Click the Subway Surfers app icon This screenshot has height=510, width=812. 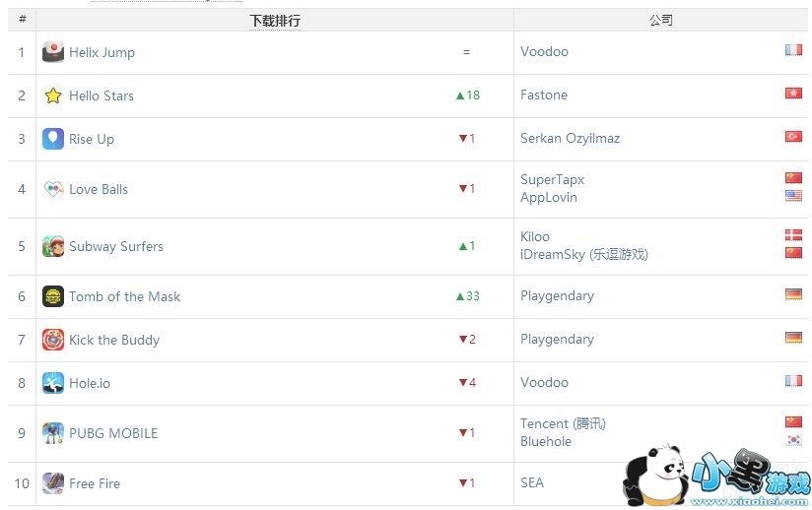tap(53, 246)
